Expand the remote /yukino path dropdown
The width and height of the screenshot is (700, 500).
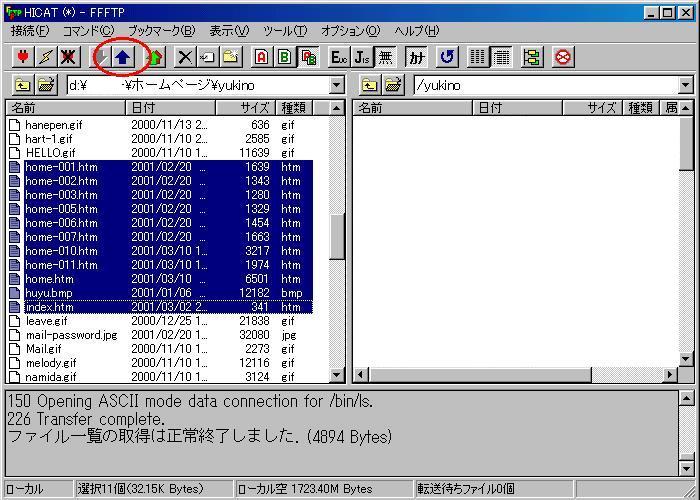tap(685, 86)
